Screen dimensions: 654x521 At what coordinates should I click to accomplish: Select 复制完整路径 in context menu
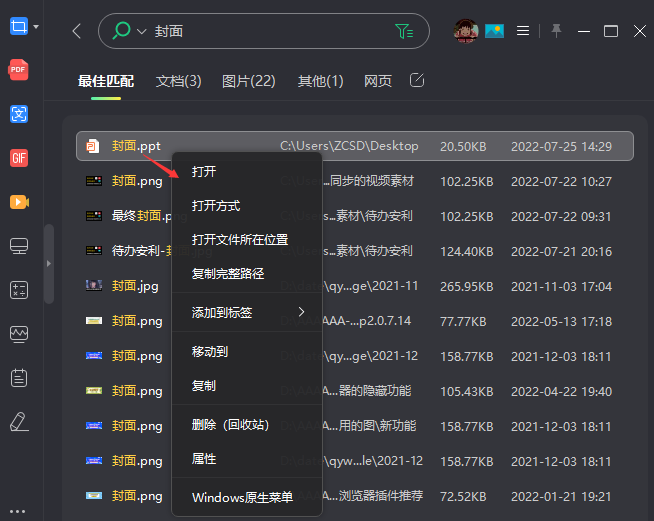pos(228,273)
